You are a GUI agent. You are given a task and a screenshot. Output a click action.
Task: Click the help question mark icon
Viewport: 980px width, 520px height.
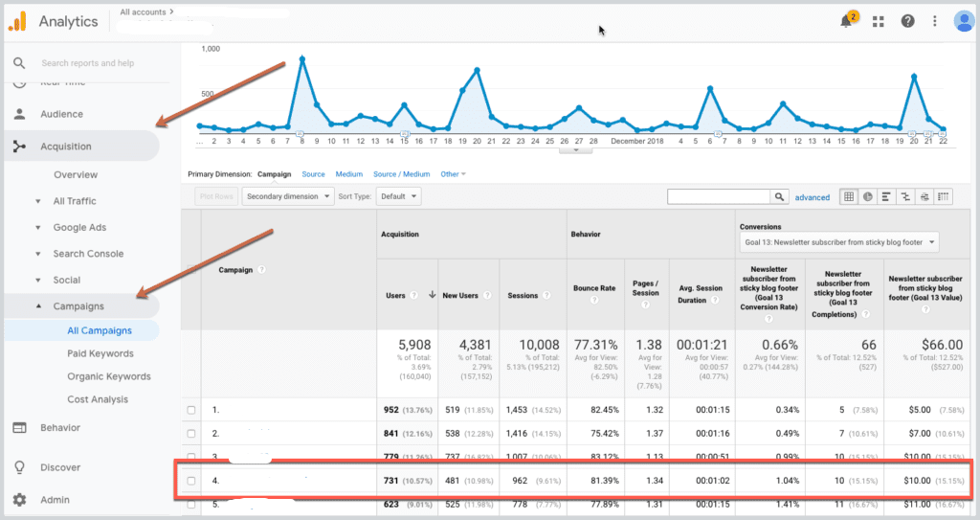pos(907,21)
